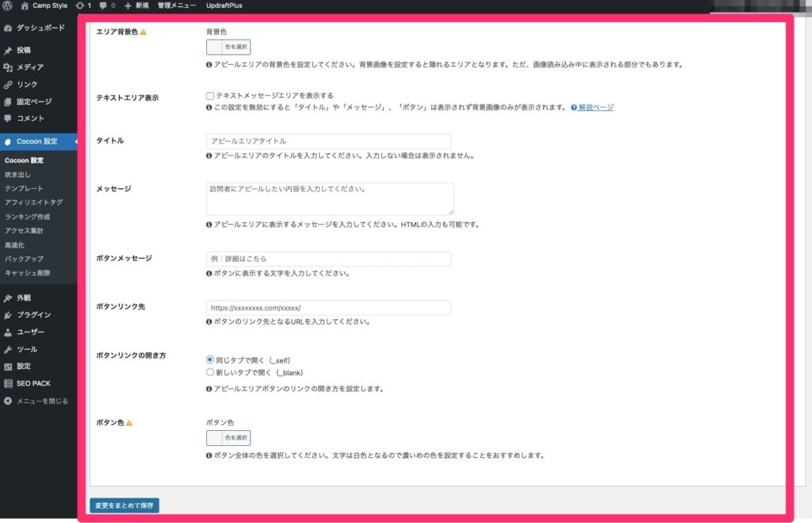Click the ボタンリンク先 URL input field

pyautogui.click(x=328, y=308)
